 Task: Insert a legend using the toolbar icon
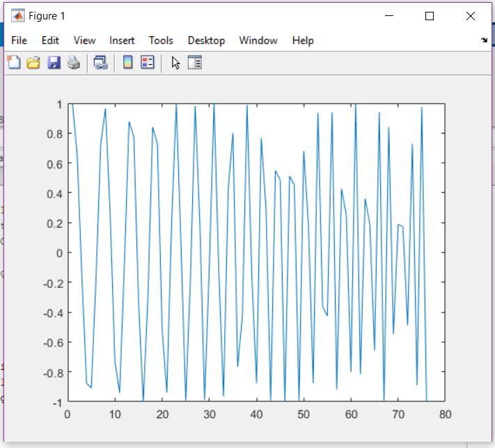pyautogui.click(x=148, y=63)
